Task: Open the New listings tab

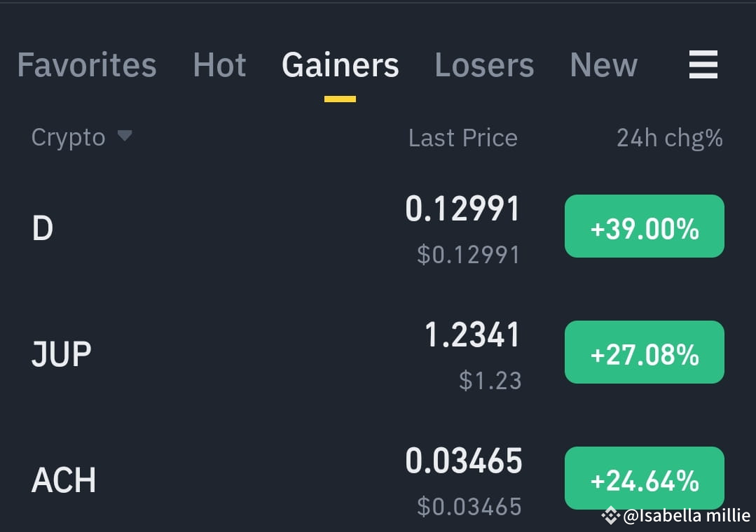Action: (603, 64)
